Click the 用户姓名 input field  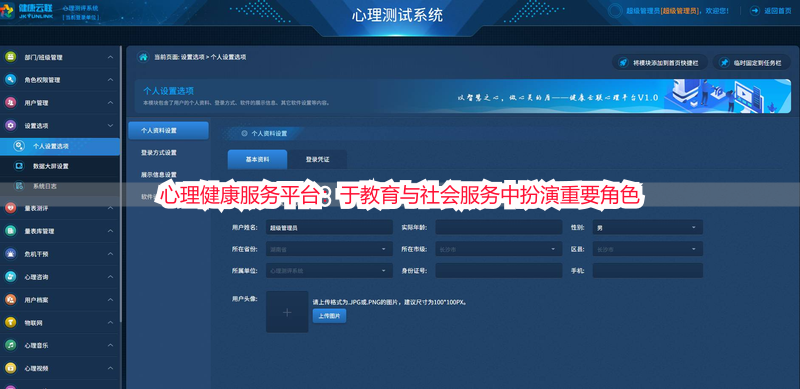coord(329,227)
